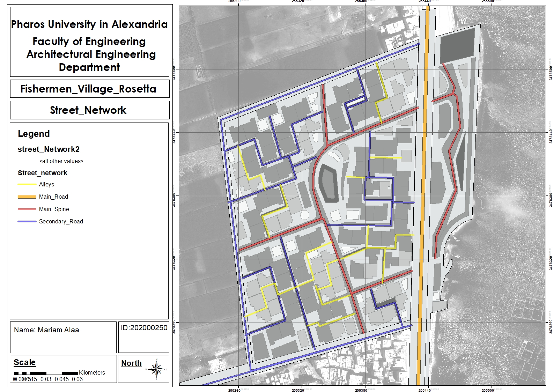Screen dimensions: 554x392
Task: Click the bottom grid label 255500
Action: (488, 390)
